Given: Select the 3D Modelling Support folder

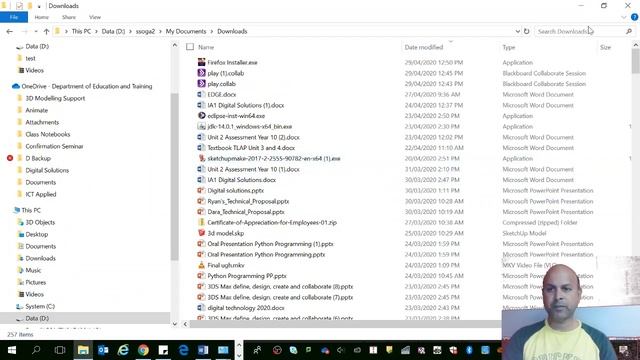Looking at the screenshot, I should coord(55,98).
